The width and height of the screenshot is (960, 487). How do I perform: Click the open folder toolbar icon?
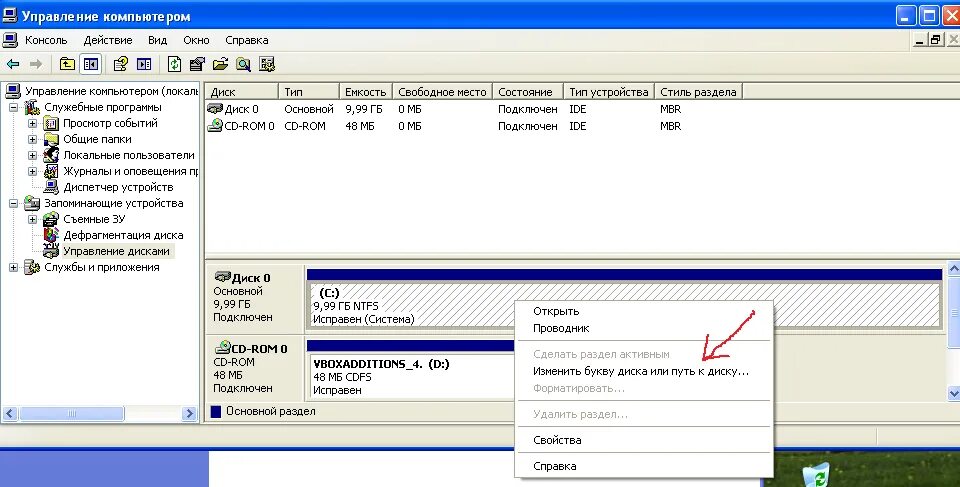[x=220, y=64]
